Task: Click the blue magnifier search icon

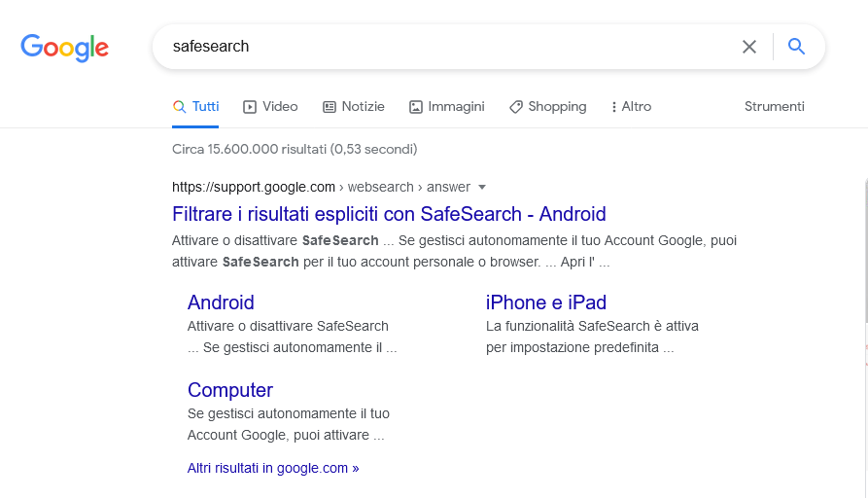Action: (x=796, y=46)
